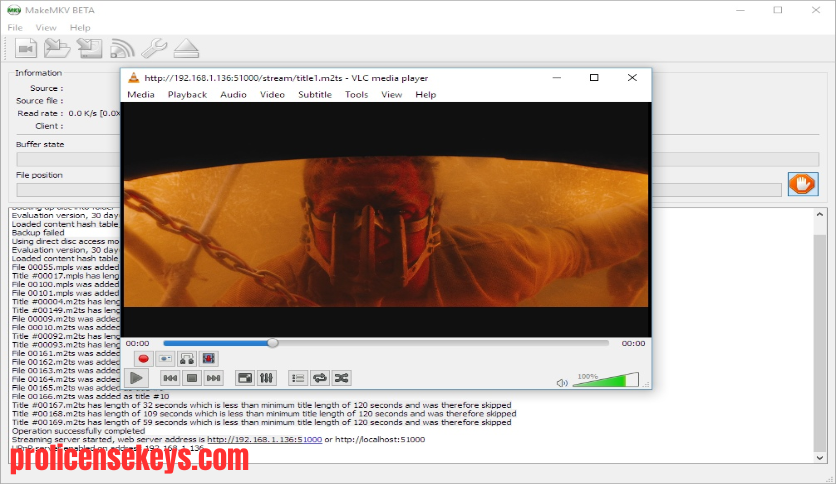This screenshot has width=836, height=484.
Task: Click 'File 00166.m2ts was added as title #10'
Action: coord(91,396)
